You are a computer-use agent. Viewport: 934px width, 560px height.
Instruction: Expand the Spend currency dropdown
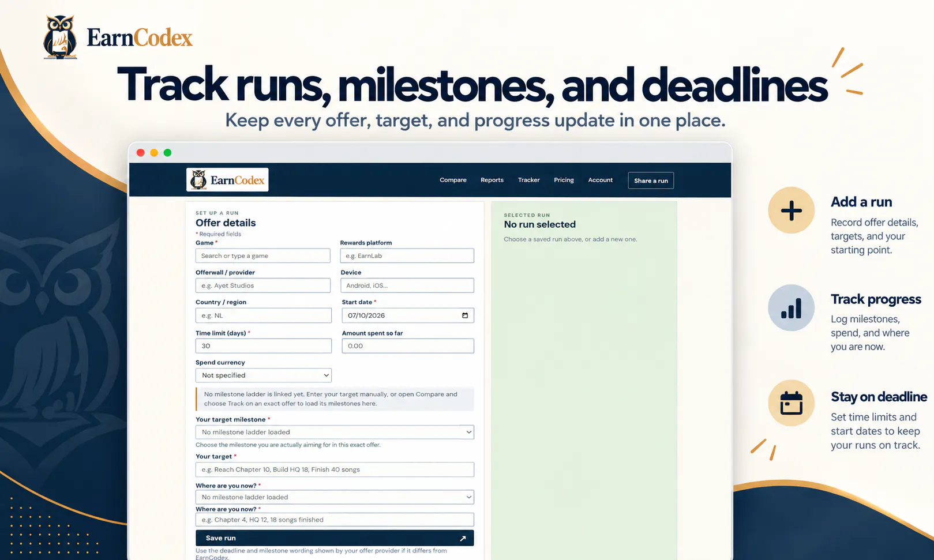coord(264,375)
